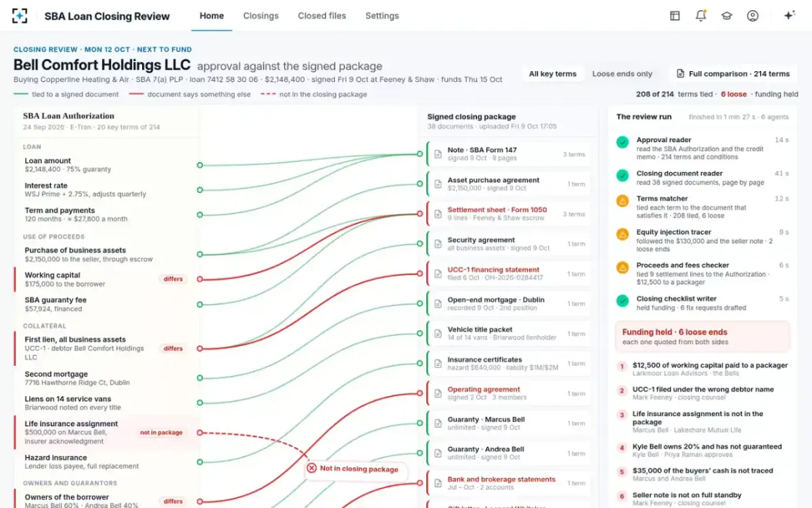Select the Working capital term row
Screen dimensions: 812x508
click(107, 279)
